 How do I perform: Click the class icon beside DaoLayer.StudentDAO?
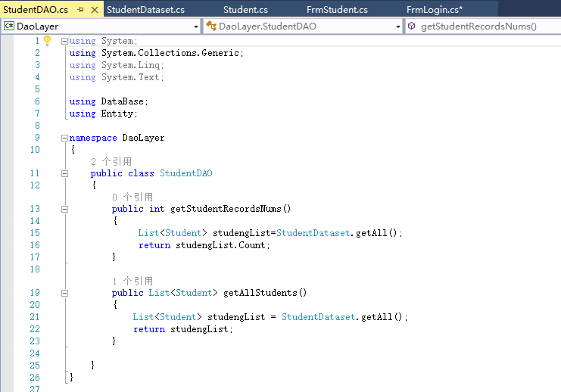[211, 26]
